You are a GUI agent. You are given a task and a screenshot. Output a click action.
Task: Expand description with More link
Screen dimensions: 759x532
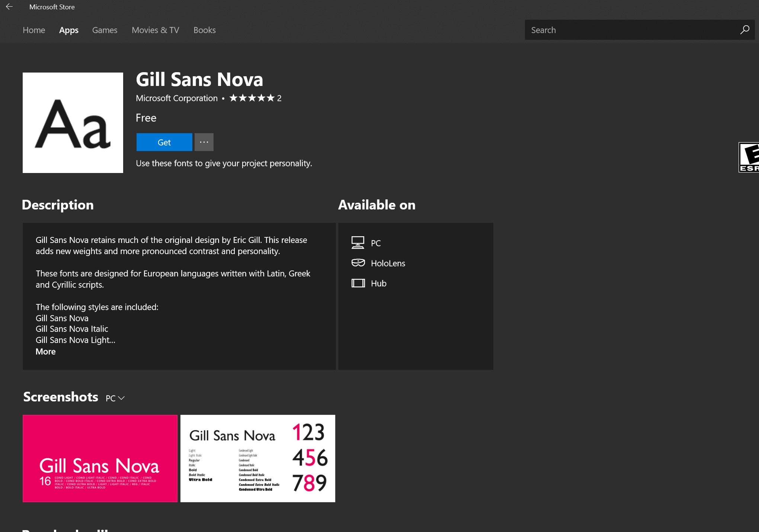(x=45, y=352)
